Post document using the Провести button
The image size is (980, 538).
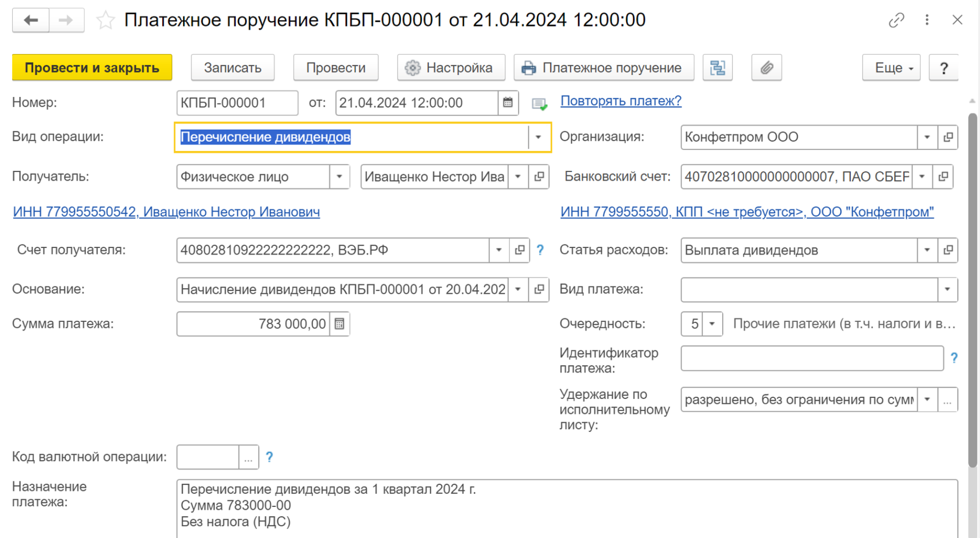point(336,67)
